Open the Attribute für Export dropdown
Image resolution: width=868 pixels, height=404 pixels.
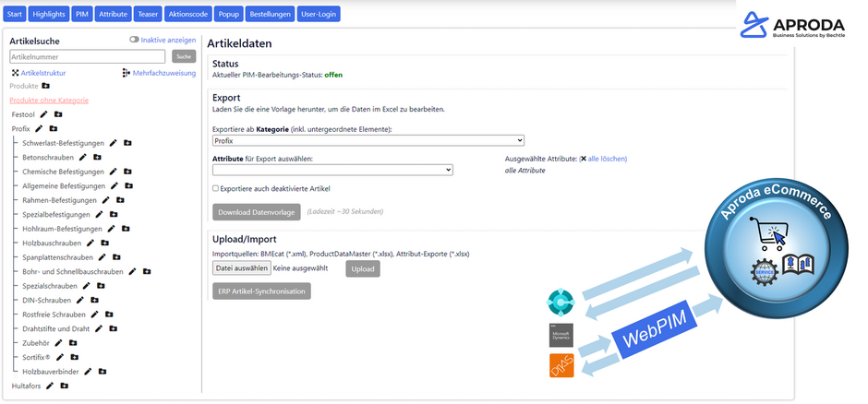332,170
